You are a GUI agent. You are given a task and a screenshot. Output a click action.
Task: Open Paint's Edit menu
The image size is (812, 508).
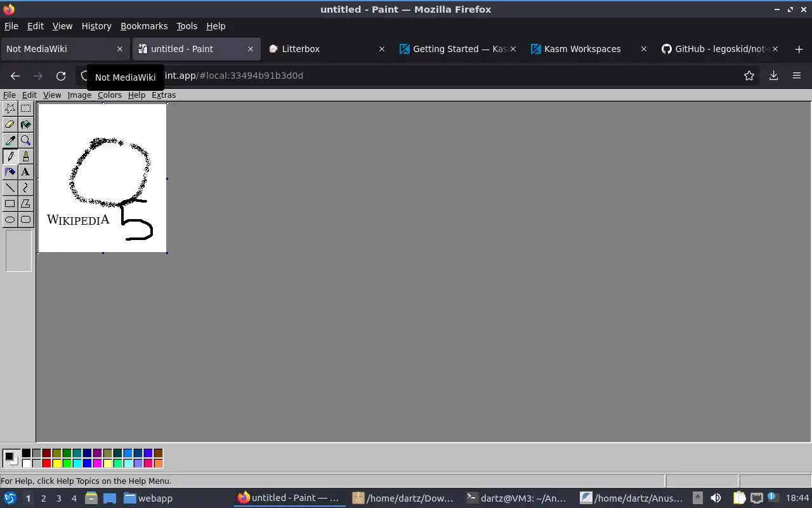pos(29,95)
